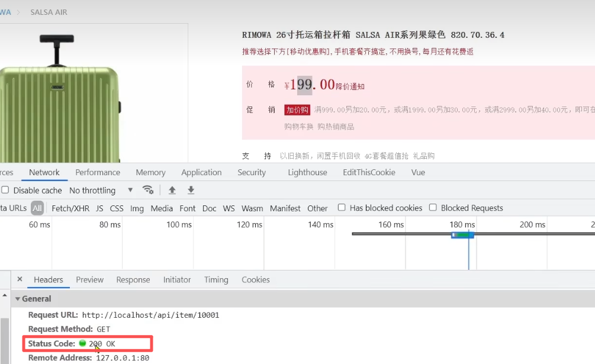Filter requests by CSS
This screenshot has height=364, width=595.
click(x=117, y=208)
